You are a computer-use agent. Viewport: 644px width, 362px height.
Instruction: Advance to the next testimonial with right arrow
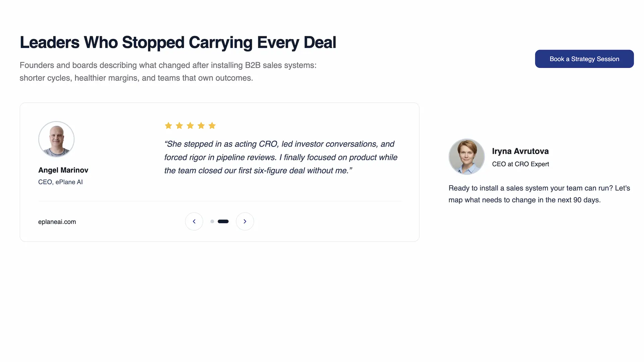245,221
